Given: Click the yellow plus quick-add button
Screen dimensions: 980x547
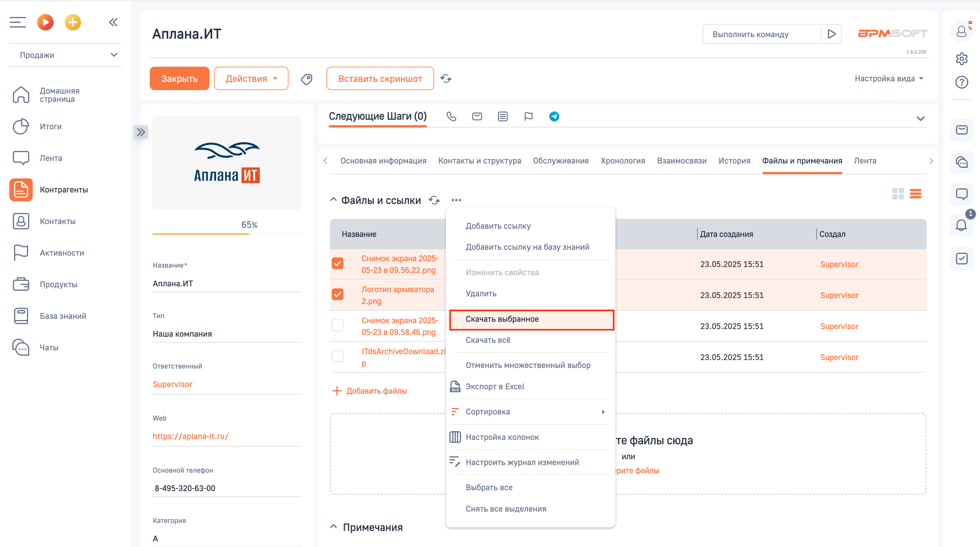Looking at the screenshot, I should [x=73, y=23].
